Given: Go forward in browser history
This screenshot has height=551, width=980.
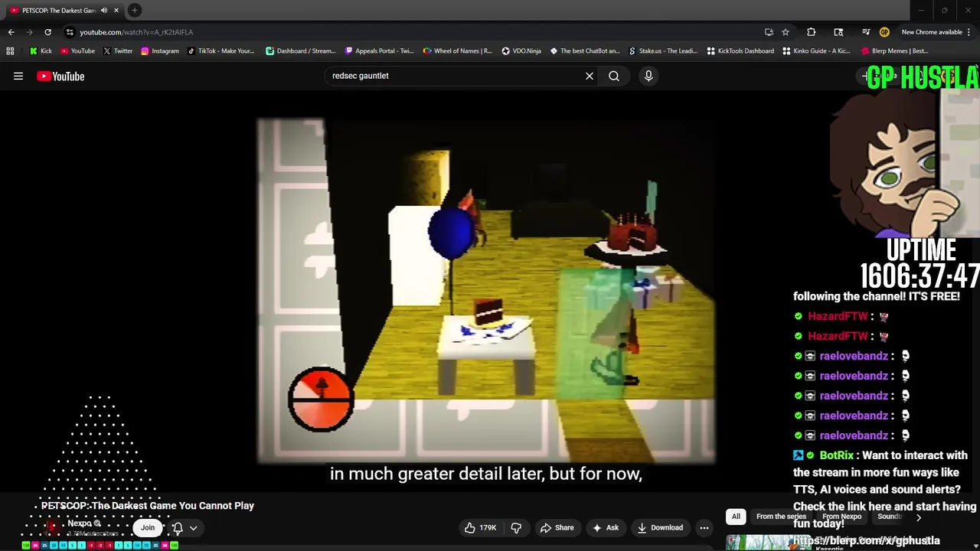Looking at the screenshot, I should (29, 32).
